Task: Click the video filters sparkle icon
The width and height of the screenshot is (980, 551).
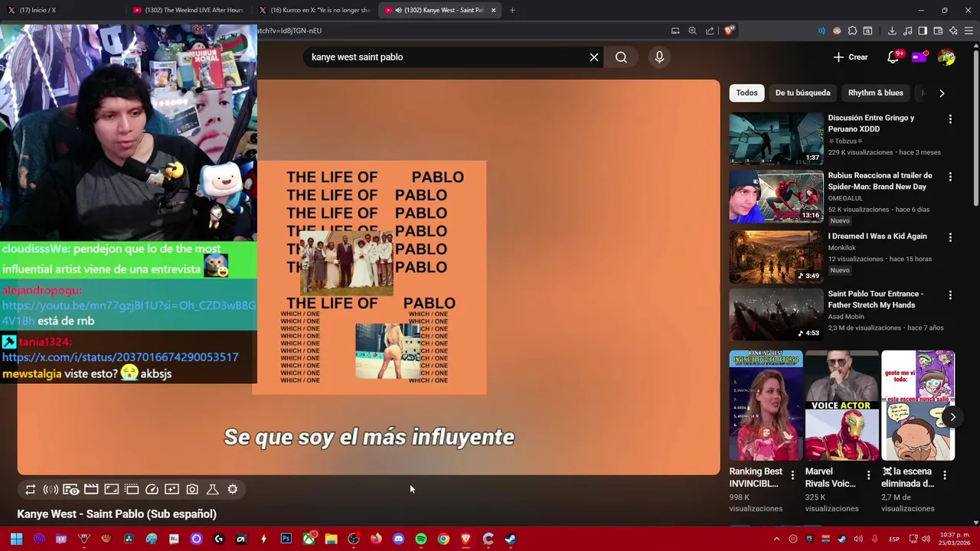Action: [171, 490]
